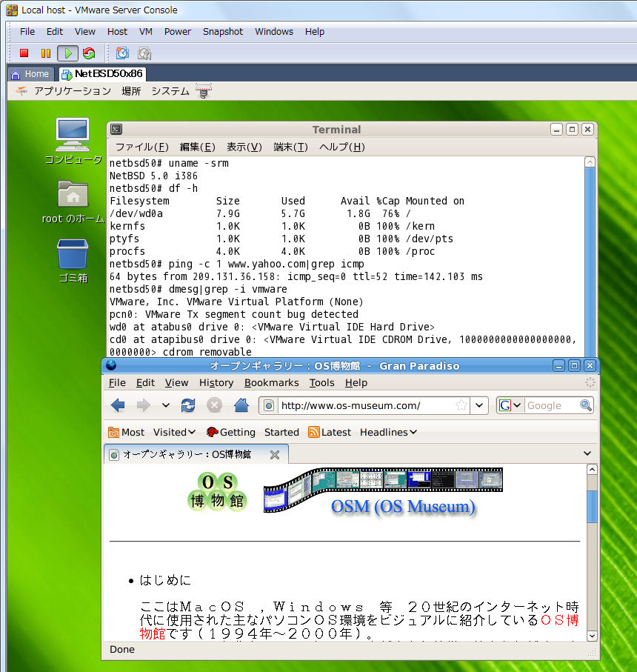Image resolution: width=637 pixels, height=672 pixels.
Task: Click the Terminal scrollbar up arrow
Action: pos(590,162)
